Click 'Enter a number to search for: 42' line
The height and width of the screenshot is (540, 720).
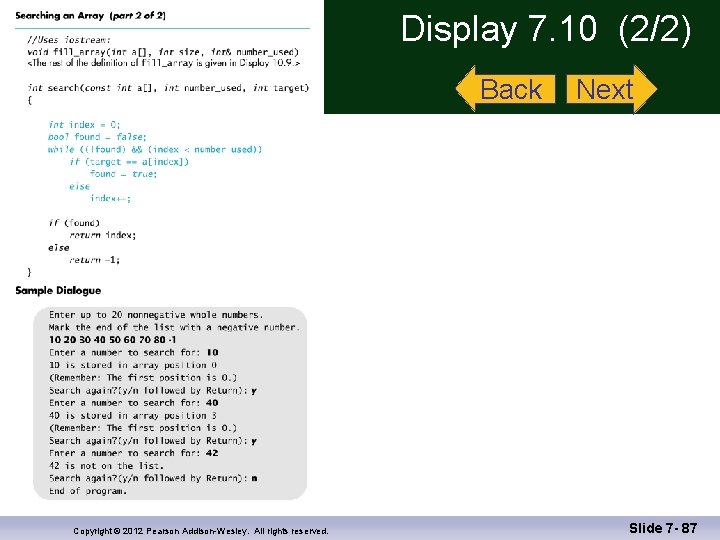tap(134, 453)
